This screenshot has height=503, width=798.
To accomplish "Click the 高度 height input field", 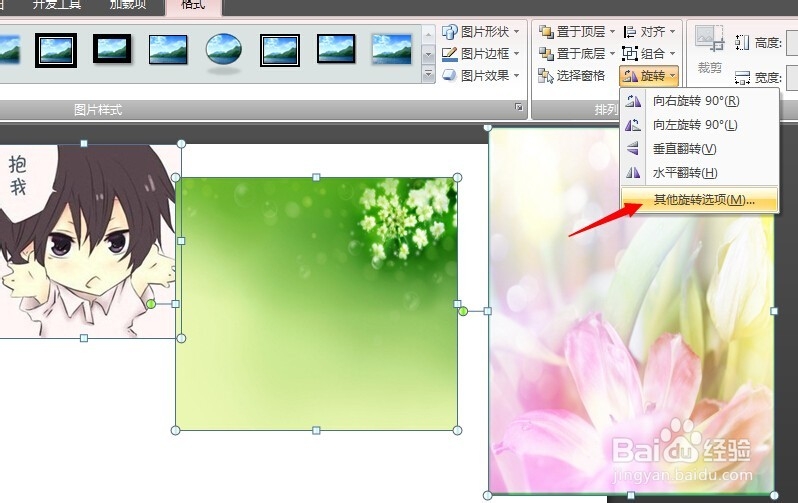I will 792,43.
